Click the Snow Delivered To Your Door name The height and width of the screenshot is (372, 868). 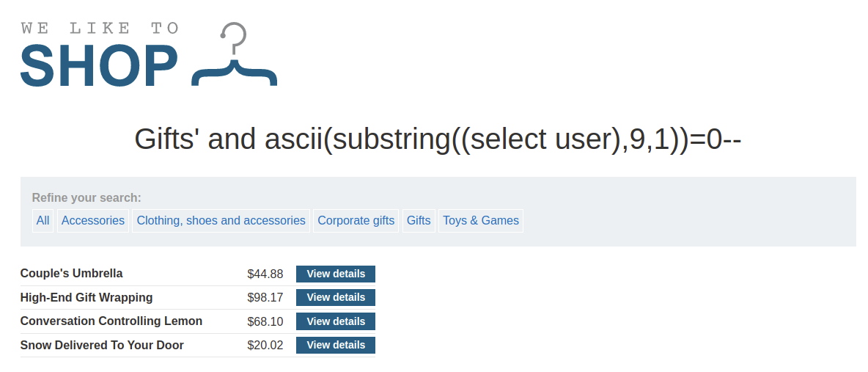[x=102, y=346]
